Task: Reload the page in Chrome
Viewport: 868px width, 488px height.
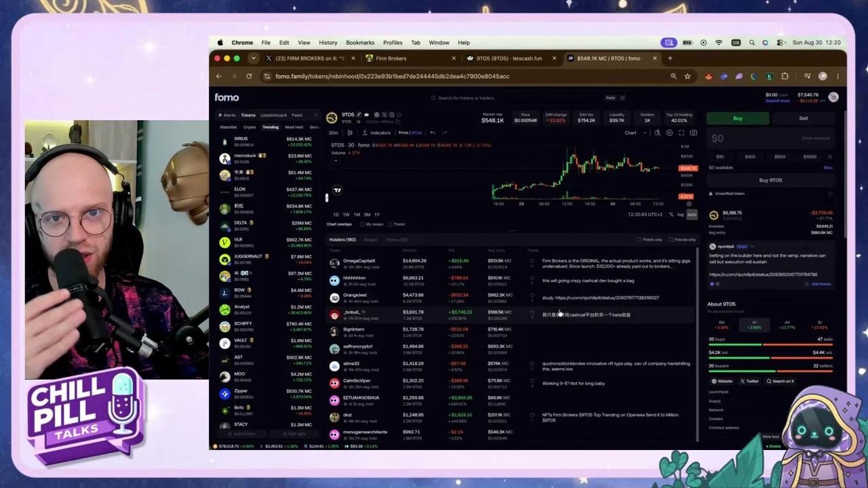Action: [249, 77]
